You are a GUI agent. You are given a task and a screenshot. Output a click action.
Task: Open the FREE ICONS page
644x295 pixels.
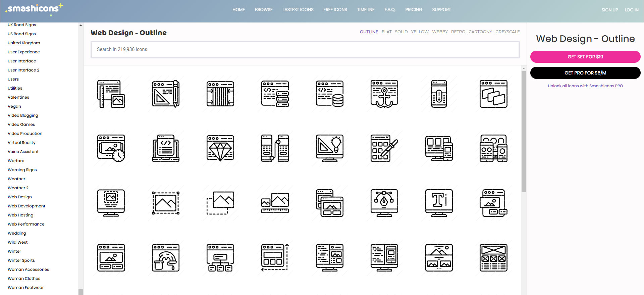[335, 10]
